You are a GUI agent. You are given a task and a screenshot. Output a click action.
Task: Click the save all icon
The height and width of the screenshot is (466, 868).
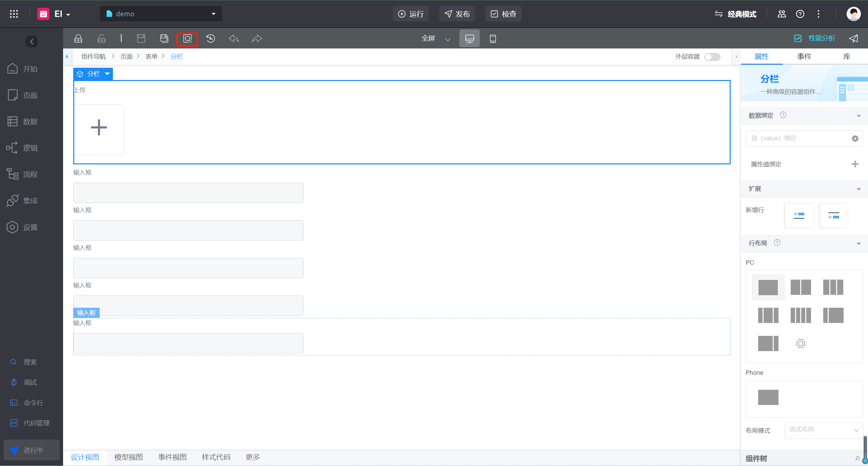(x=164, y=39)
